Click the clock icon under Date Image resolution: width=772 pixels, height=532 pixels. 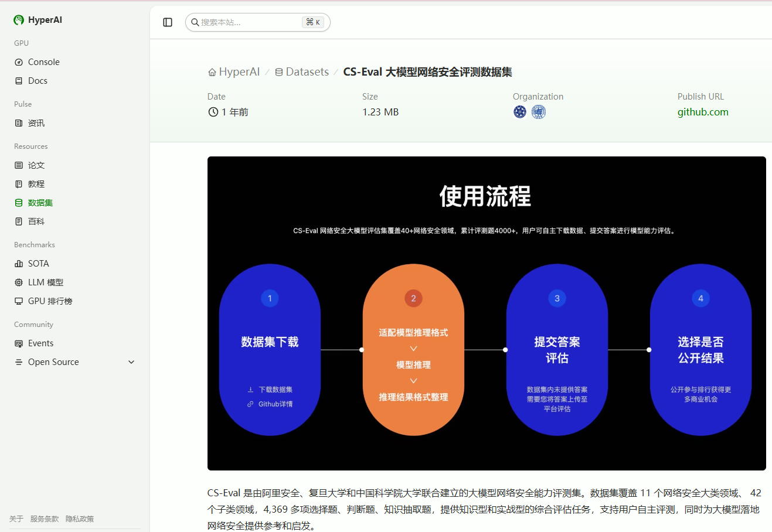point(213,112)
